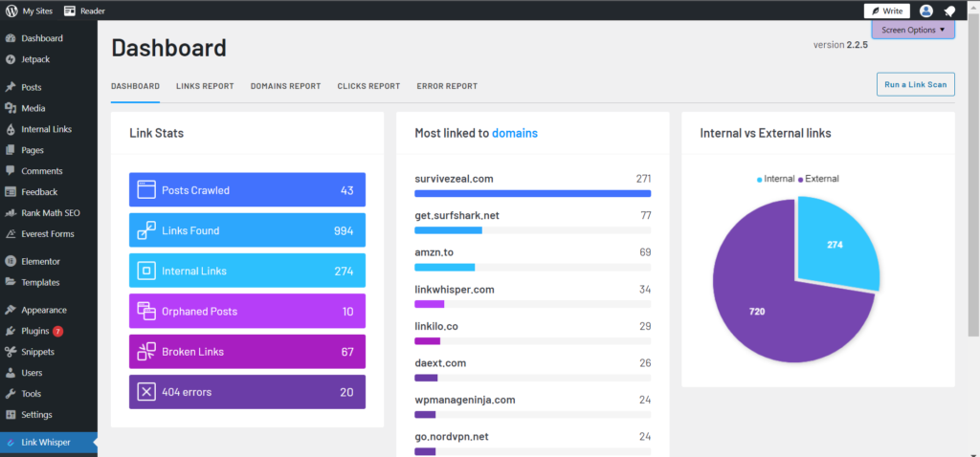Click the Run a Link Scan button
980x457 pixels.
coord(916,84)
